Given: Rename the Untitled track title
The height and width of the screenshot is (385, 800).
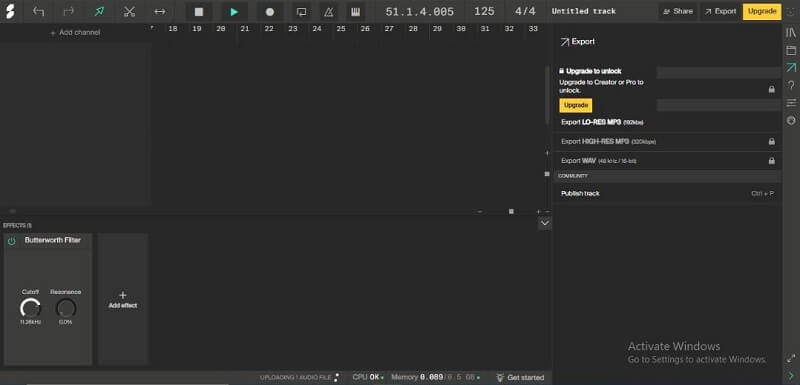Looking at the screenshot, I should point(584,11).
